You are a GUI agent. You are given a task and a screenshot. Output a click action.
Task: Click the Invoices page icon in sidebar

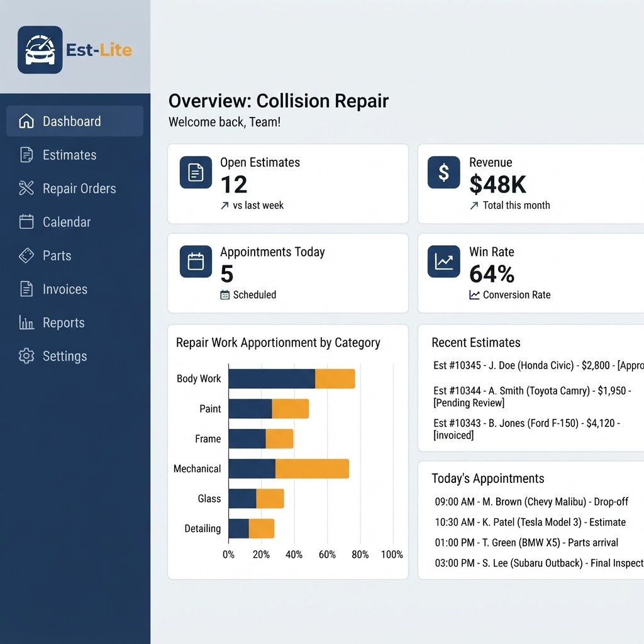click(x=26, y=289)
